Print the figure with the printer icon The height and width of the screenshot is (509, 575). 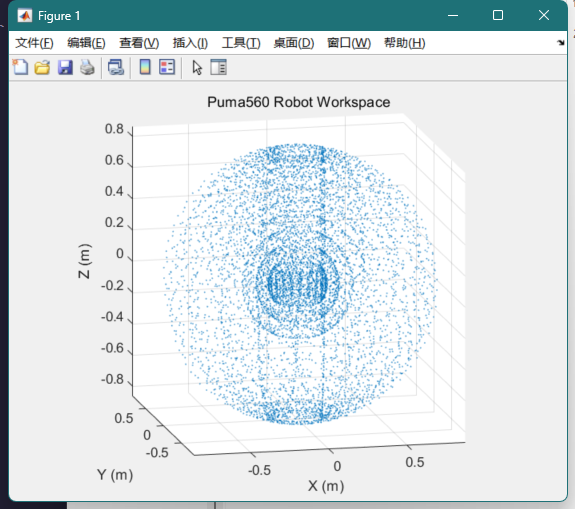(x=87, y=67)
